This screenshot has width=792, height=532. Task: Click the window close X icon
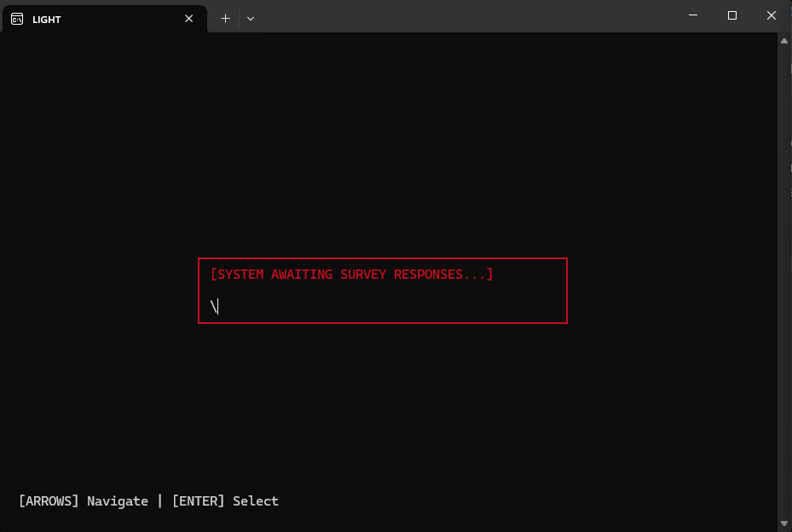[x=771, y=14]
